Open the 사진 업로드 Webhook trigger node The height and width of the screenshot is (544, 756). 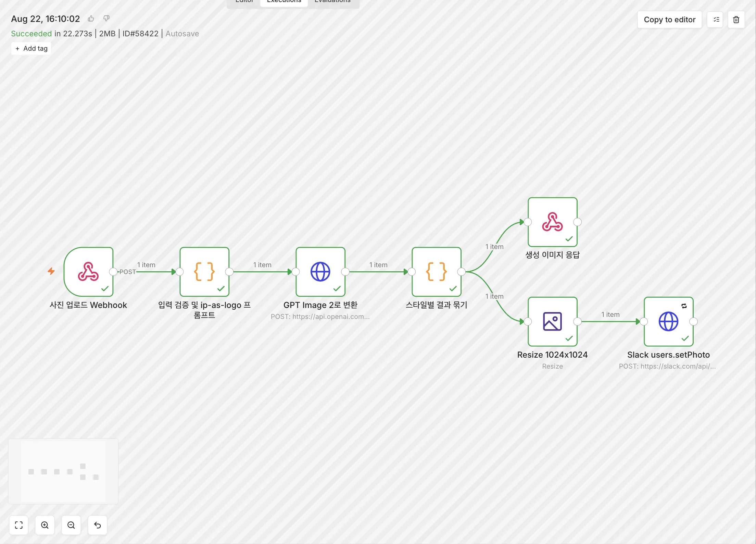pyautogui.click(x=88, y=272)
